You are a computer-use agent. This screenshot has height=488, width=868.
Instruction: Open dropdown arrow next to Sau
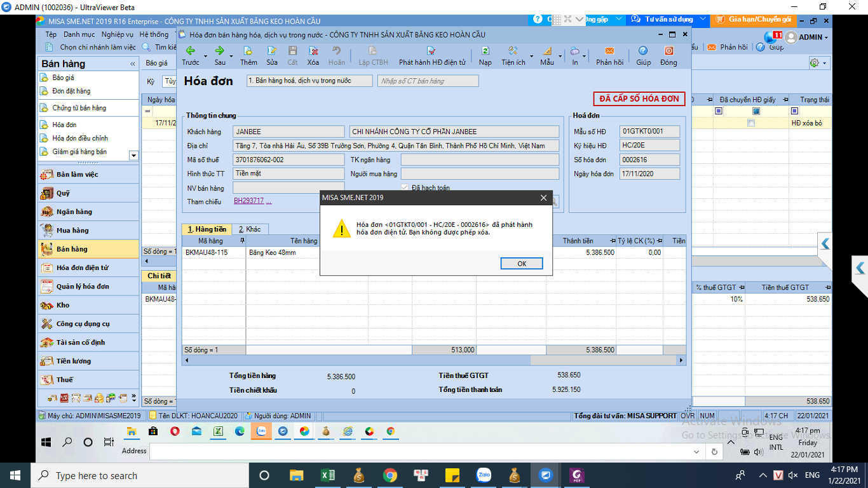[231, 56]
